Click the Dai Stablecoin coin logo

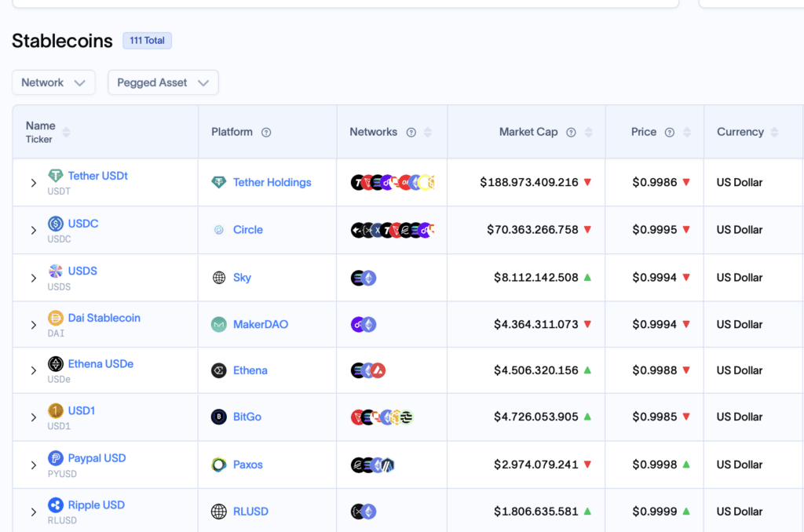(56, 318)
